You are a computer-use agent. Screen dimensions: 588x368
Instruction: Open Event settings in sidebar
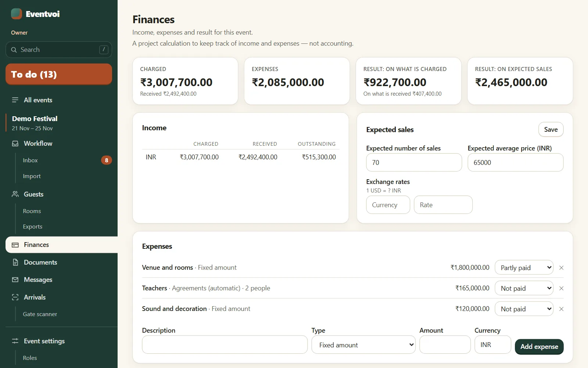click(59, 341)
